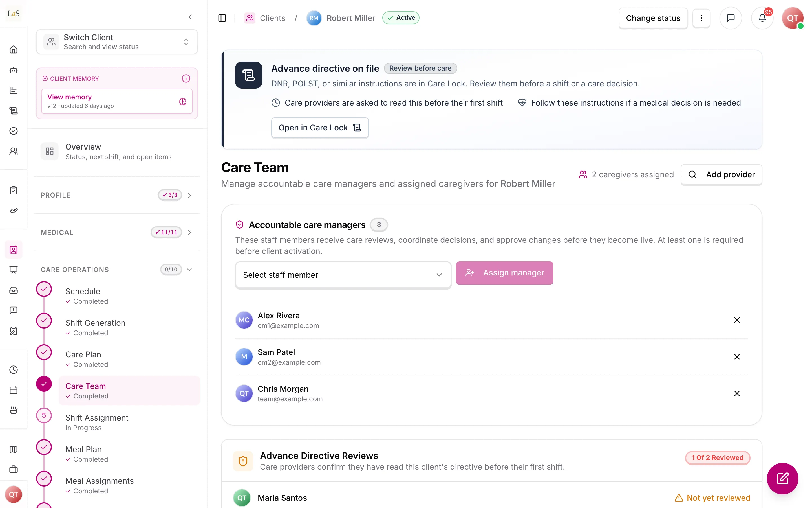Click the Add provider button

721,174
